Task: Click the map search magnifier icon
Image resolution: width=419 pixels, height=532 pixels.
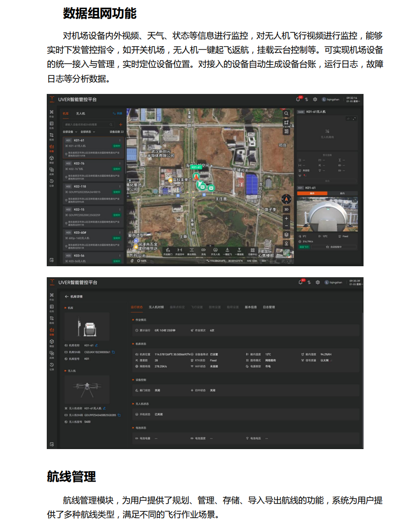Action: (287, 113)
